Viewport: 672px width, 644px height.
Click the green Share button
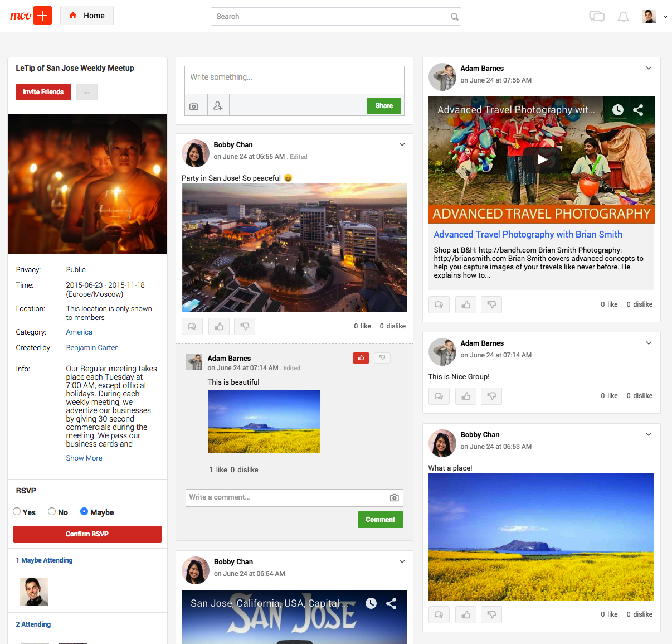(384, 106)
